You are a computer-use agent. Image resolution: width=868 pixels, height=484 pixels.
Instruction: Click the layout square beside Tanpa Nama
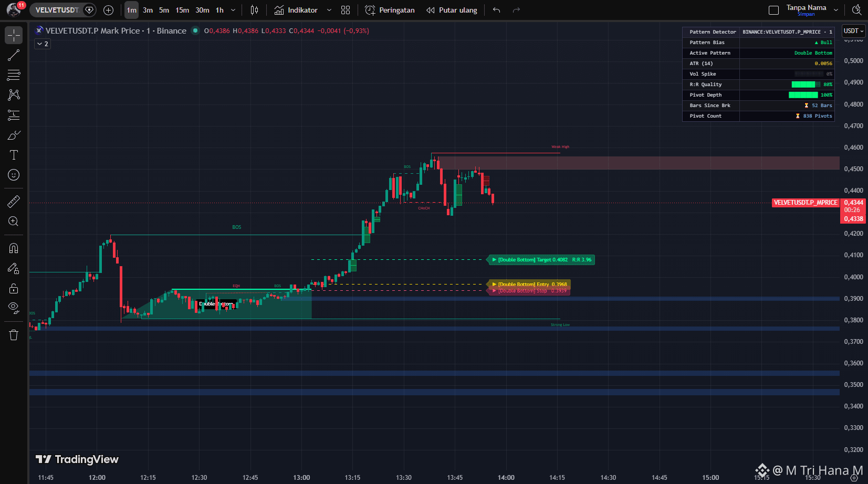[773, 10]
